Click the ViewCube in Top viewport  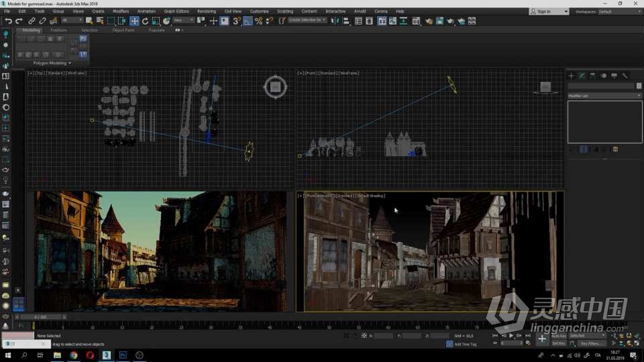(275, 86)
